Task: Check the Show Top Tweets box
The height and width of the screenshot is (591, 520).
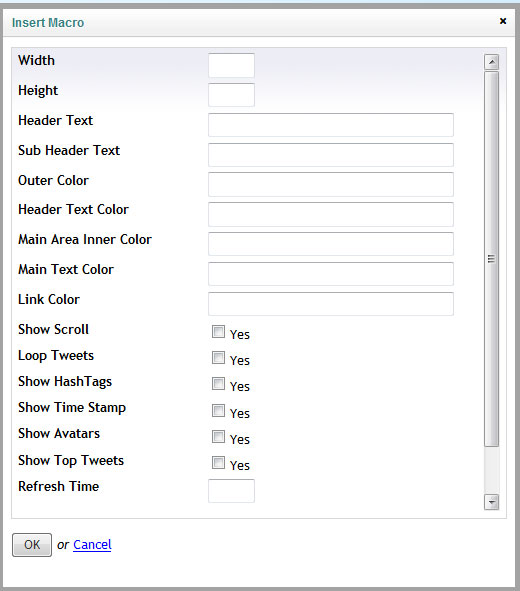Action: (218, 462)
